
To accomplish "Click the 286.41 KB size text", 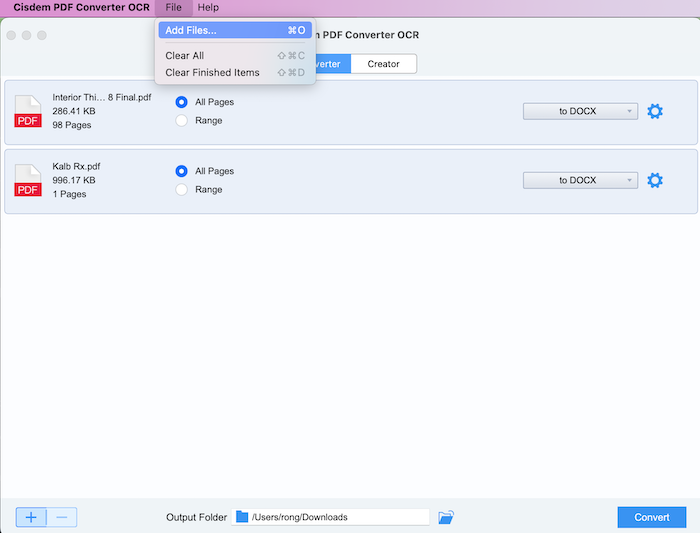I will (74, 111).
